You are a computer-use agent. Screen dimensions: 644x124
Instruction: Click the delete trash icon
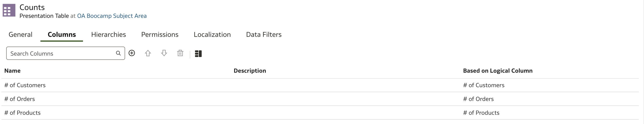tap(180, 53)
